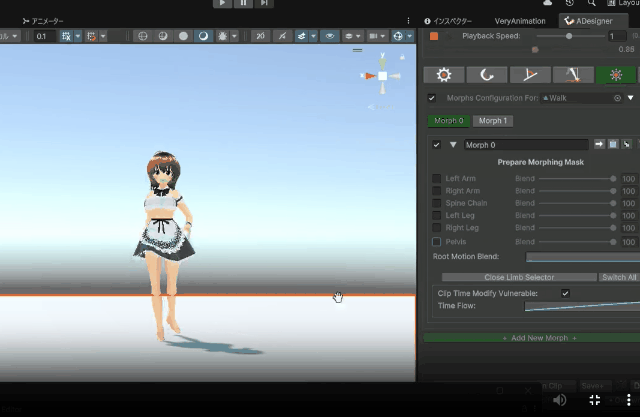Open the Walk clip selector field
Screen dimensions: 640x417
pos(575,98)
